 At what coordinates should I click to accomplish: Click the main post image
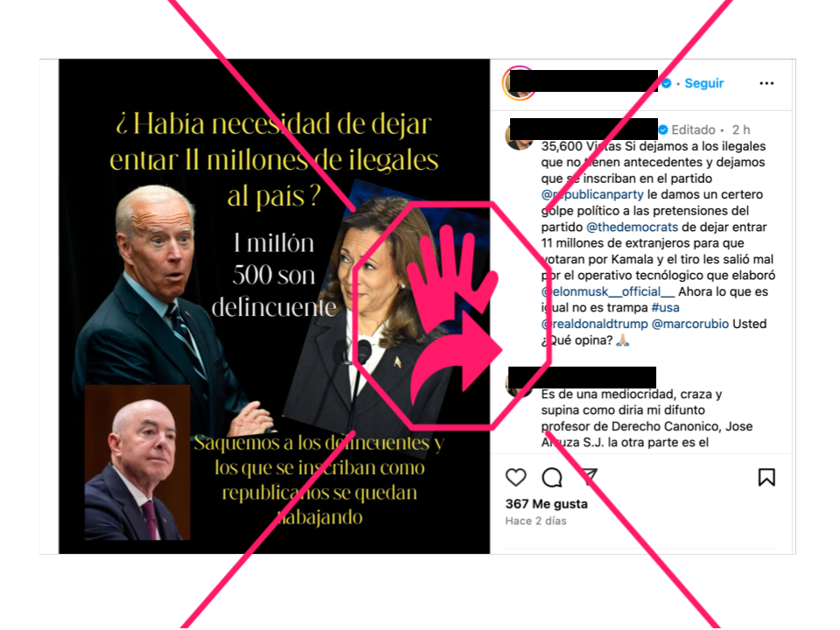click(274, 306)
